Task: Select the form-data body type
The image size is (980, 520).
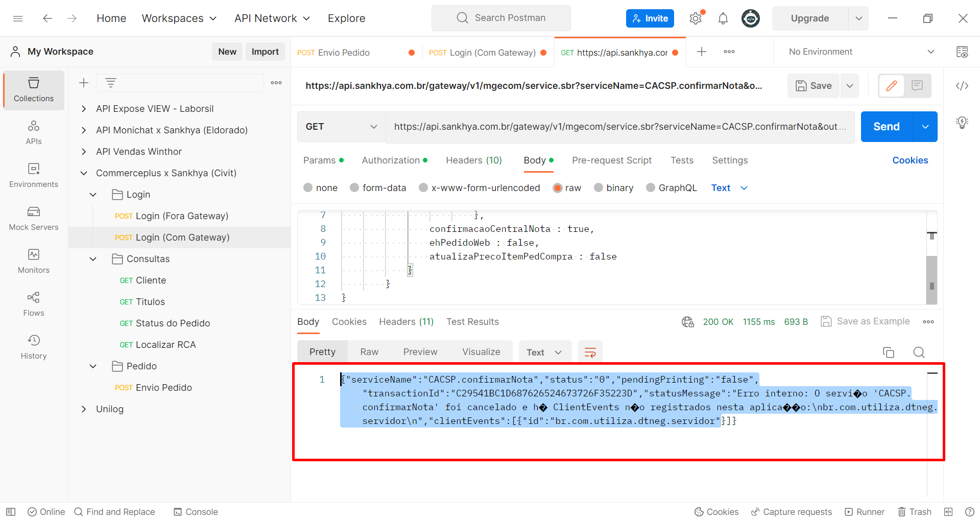Action: point(354,188)
